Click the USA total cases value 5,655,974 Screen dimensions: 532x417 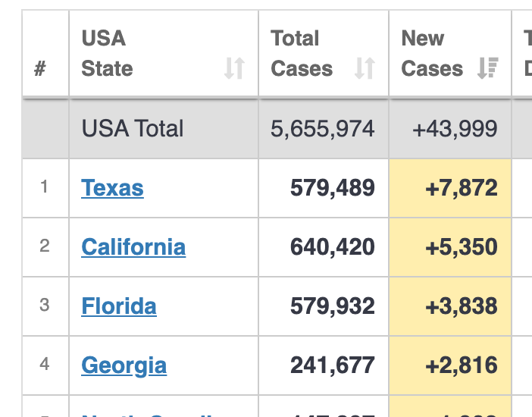point(323,129)
